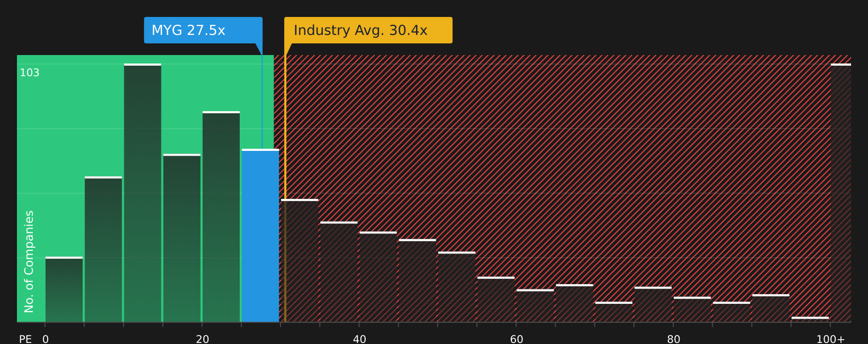
Task: Click the tallest green bar at PE 10-15
Action: tap(143, 193)
